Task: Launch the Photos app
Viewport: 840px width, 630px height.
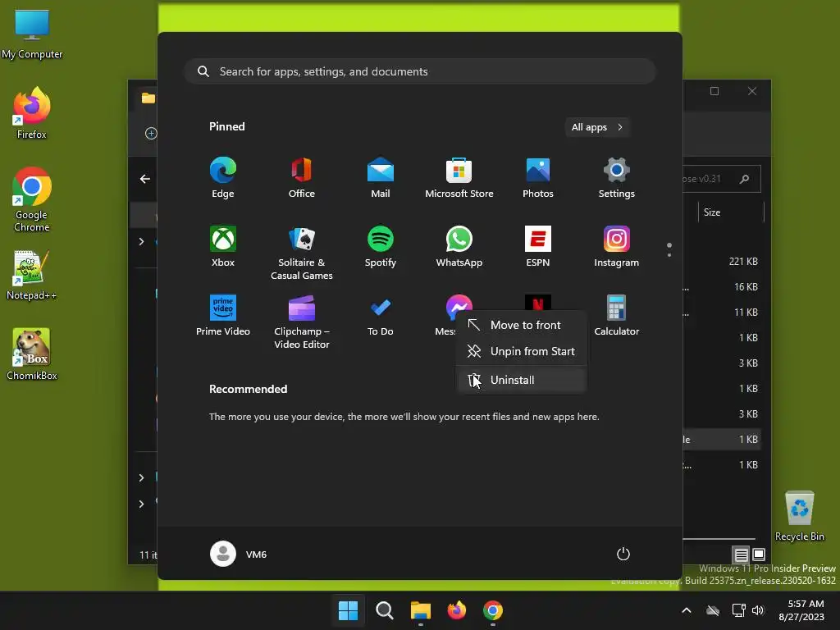Action: point(538,178)
